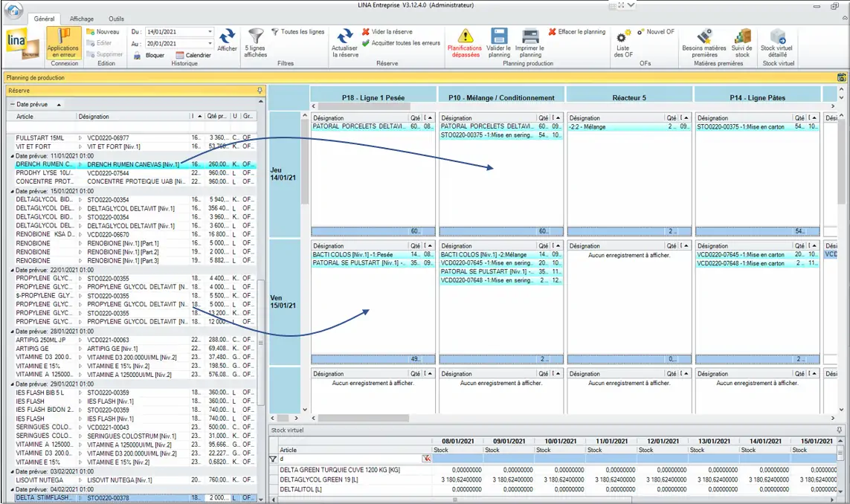Click the Réserve list vertical scrollbar
The width and height of the screenshot is (850, 504).
(x=261, y=341)
